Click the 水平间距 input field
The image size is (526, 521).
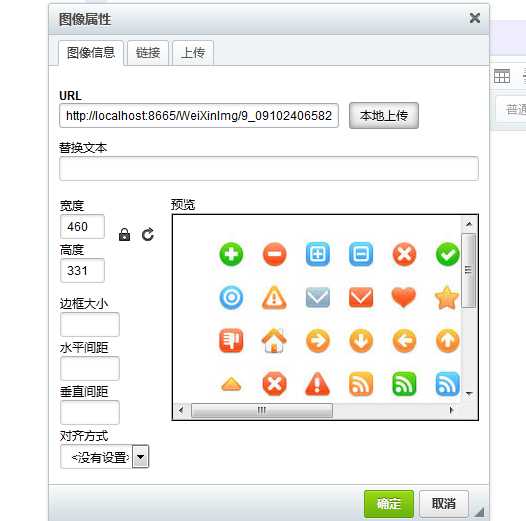point(90,368)
